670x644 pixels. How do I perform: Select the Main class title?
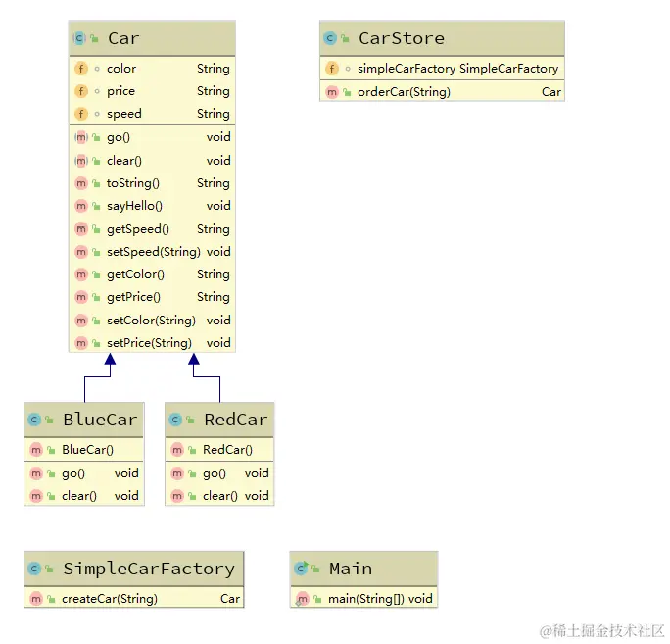pyautogui.click(x=351, y=569)
